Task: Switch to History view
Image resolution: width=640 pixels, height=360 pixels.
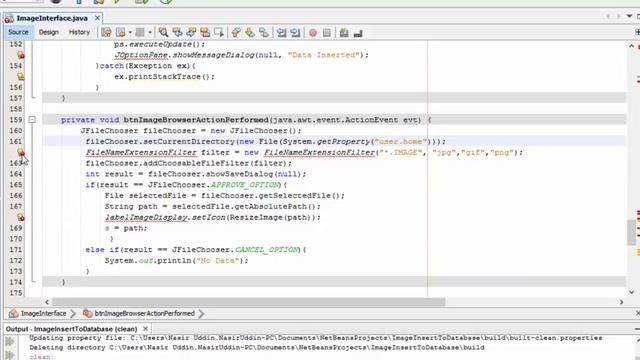Action: point(79,32)
